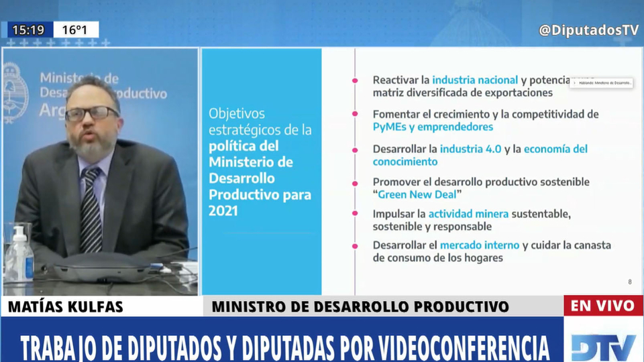Click the highlighted 'Green New Deal' phrase
Screen dimensions: 644x362
click(x=417, y=194)
